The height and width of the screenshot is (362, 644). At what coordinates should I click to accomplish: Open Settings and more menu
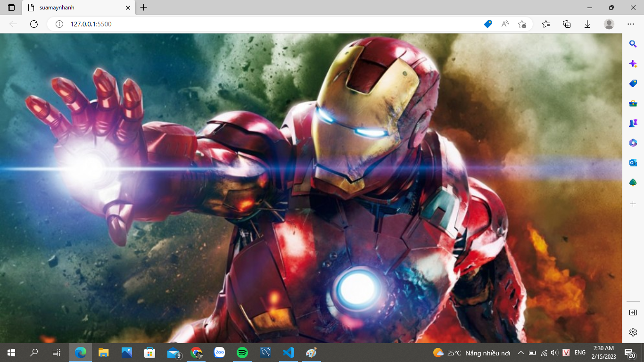pos(631,24)
